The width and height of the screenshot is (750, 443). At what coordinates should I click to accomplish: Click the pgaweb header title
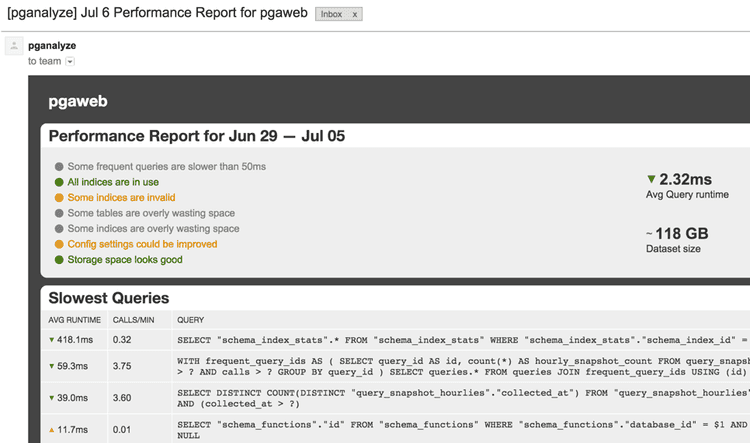click(78, 101)
